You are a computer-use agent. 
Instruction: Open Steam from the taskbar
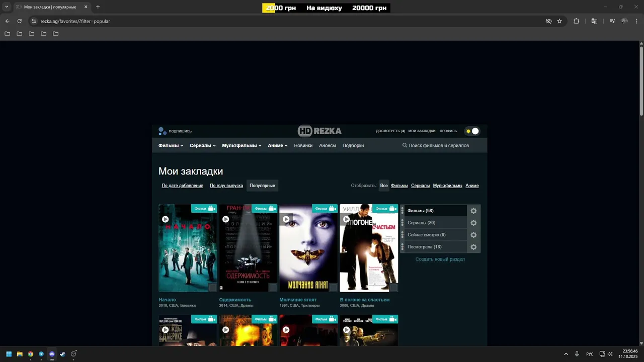click(62, 354)
